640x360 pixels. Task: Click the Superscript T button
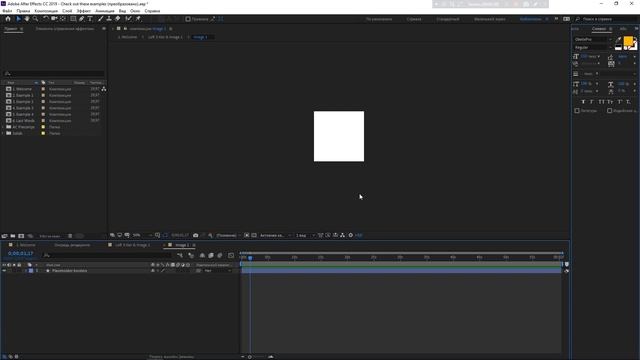pyautogui.click(x=620, y=102)
